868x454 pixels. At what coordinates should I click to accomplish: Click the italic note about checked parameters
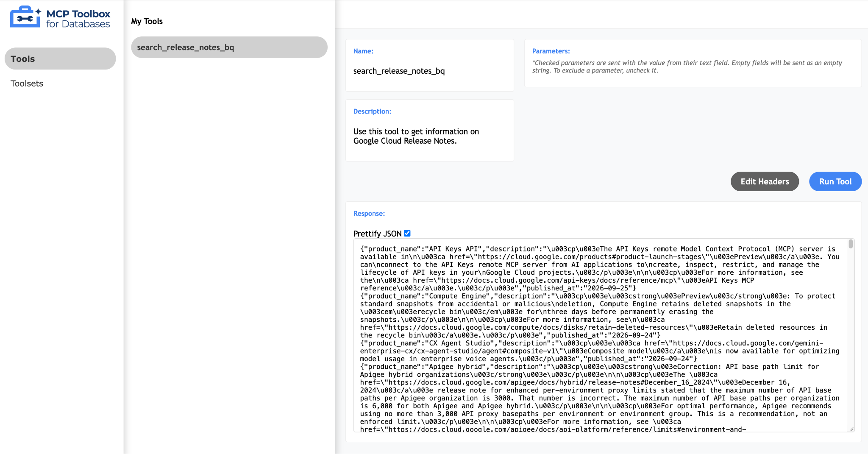click(x=687, y=67)
